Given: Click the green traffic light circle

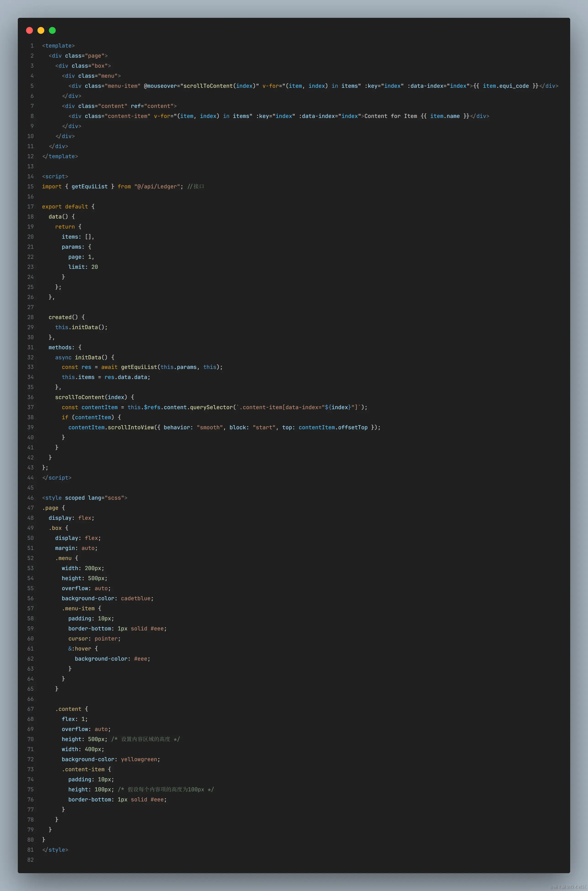Looking at the screenshot, I should pos(52,30).
